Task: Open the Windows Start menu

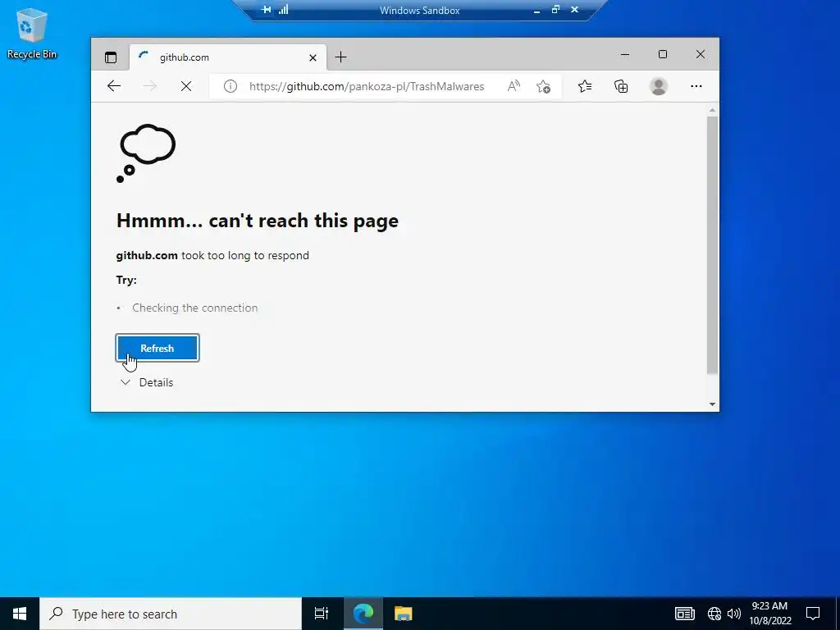Action: point(20,614)
